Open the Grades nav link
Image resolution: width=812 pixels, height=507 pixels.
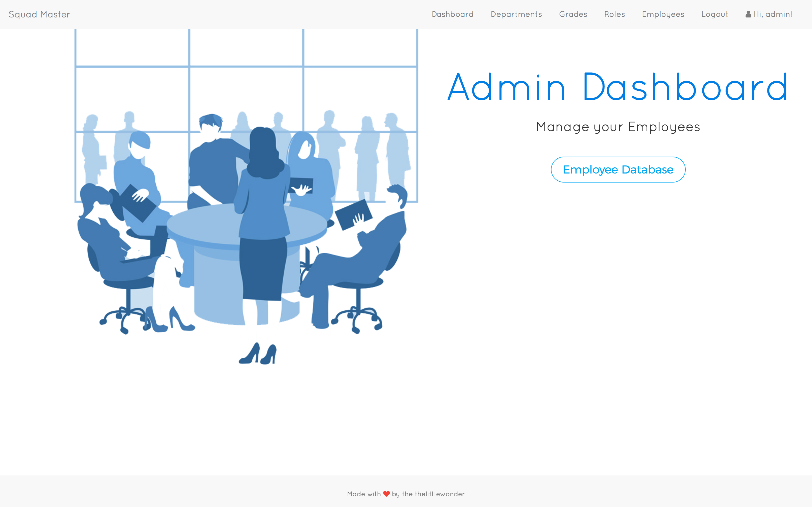[573, 14]
